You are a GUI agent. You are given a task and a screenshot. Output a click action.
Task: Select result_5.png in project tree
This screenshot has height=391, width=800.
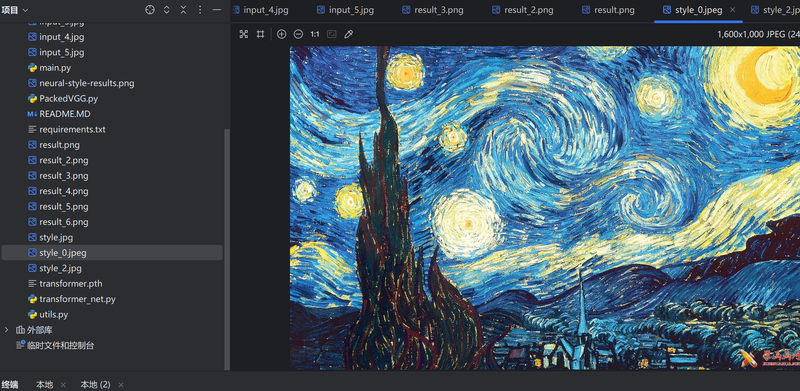[x=64, y=206]
